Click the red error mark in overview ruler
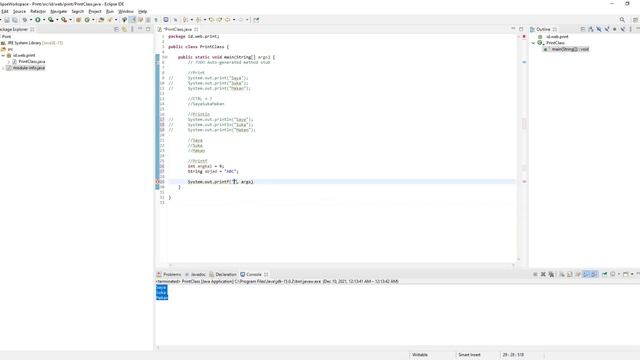 click(x=524, y=182)
